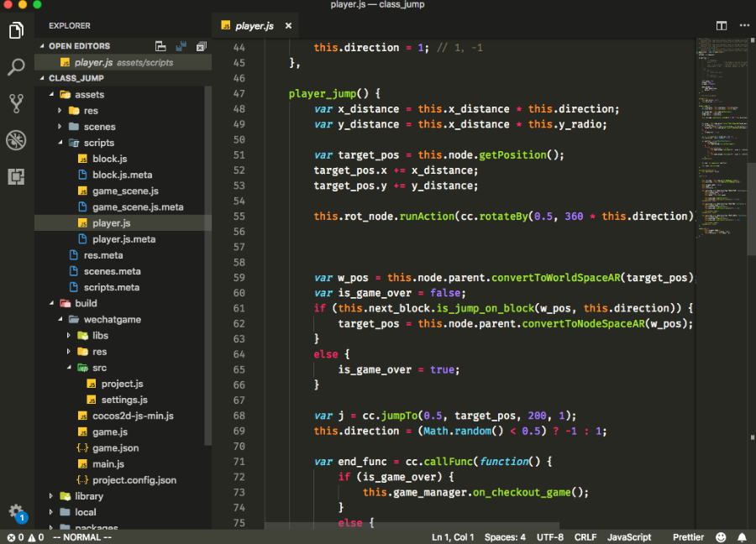Change line endings via CRLF
Viewport: 756px width, 544px height.
[585, 537]
